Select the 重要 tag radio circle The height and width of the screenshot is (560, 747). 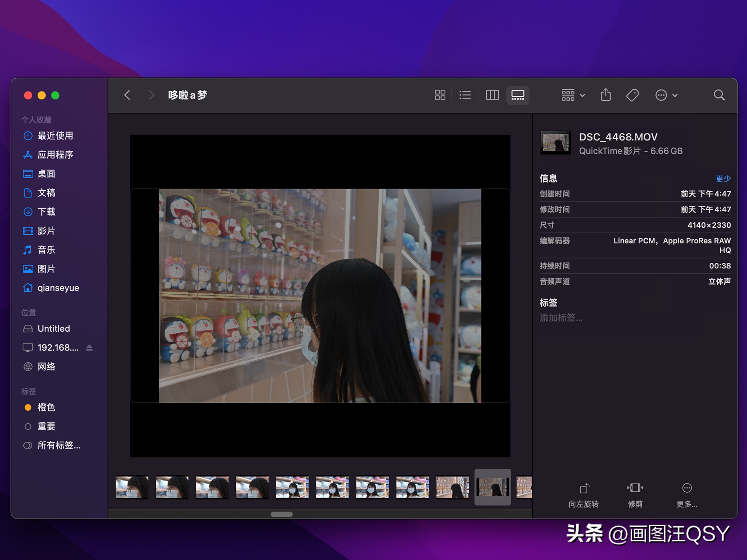(28, 426)
